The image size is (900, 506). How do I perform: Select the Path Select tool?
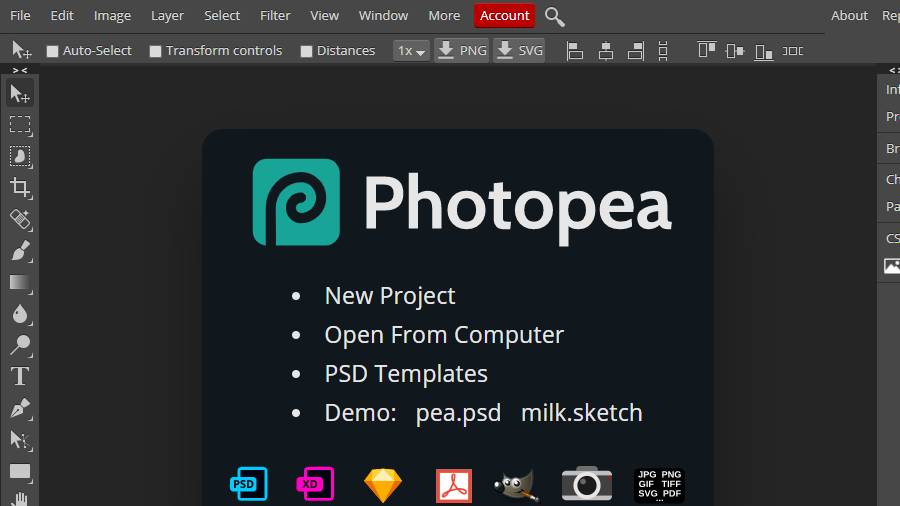pyautogui.click(x=20, y=440)
